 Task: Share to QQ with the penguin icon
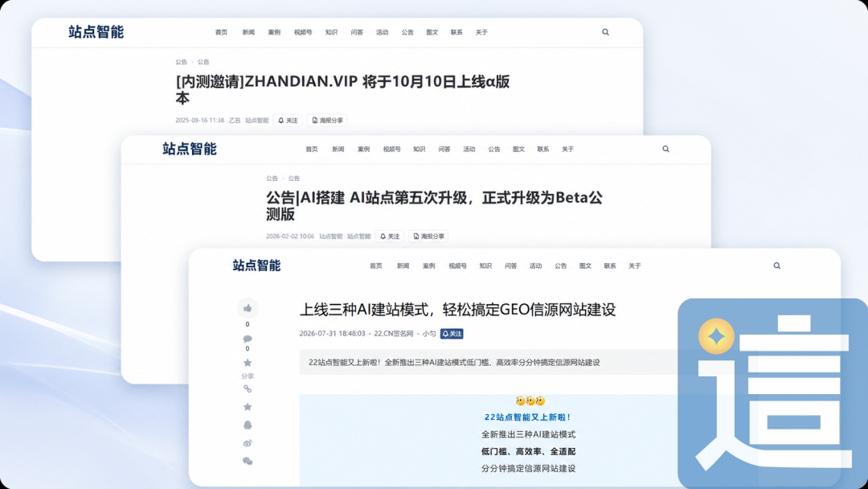coord(248,425)
